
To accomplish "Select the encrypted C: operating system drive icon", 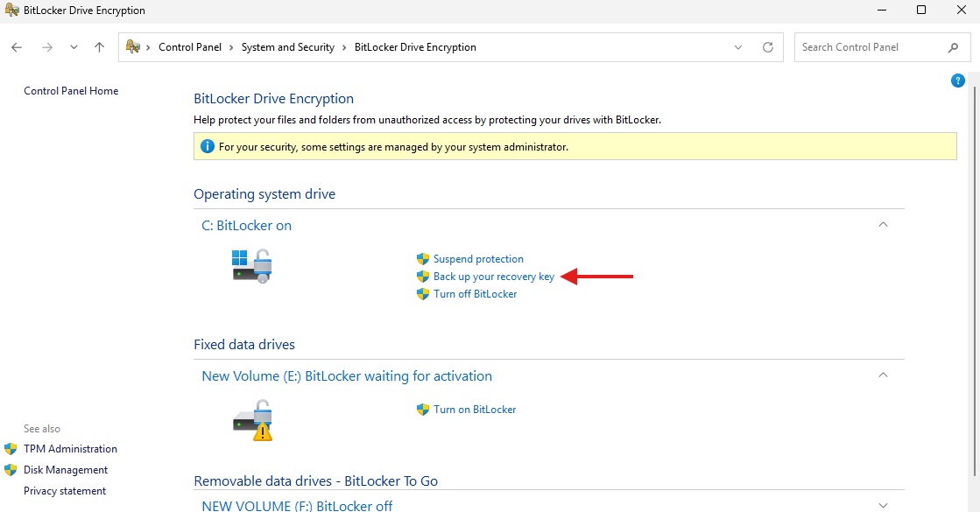I will click(252, 264).
